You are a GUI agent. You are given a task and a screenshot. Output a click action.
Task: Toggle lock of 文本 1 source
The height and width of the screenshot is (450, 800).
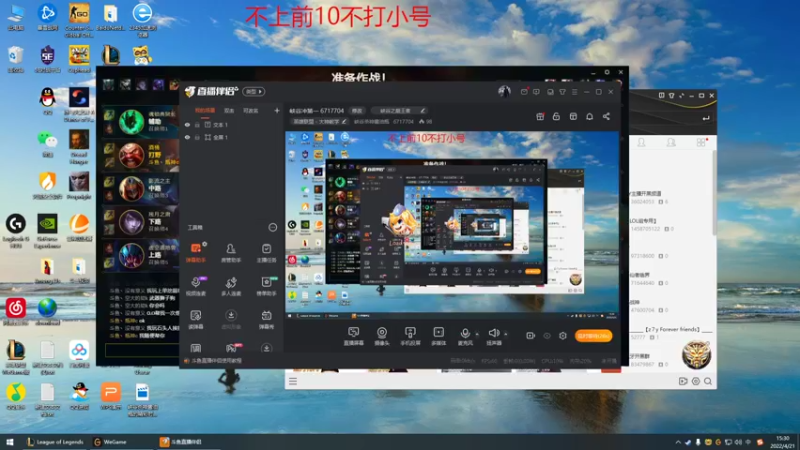197,124
